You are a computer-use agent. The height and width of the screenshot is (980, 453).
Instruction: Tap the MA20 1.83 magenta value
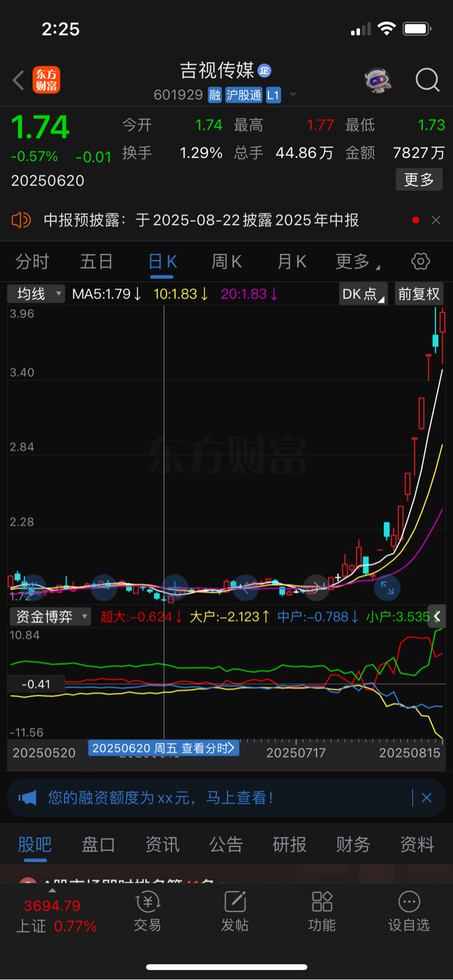click(x=249, y=293)
